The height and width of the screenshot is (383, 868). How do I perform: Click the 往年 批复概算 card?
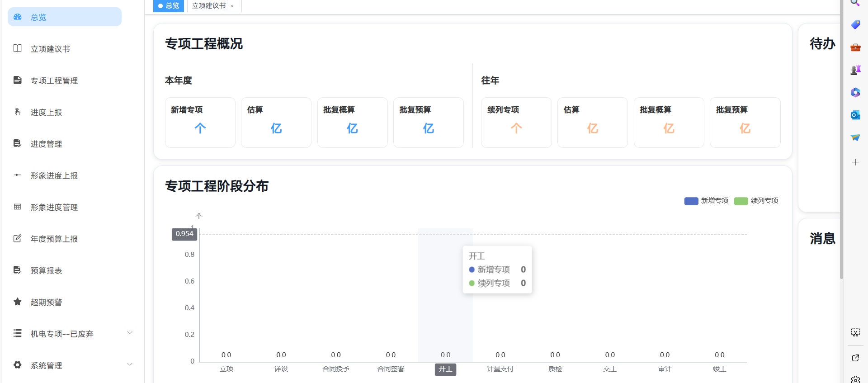click(669, 123)
